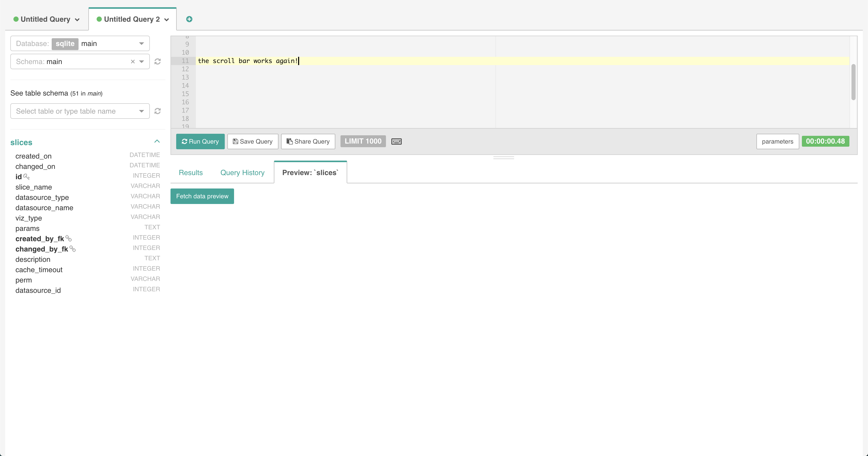This screenshot has width=868, height=456.
Task: Open the Untitled Query 2 tab menu chevron
Action: click(167, 20)
